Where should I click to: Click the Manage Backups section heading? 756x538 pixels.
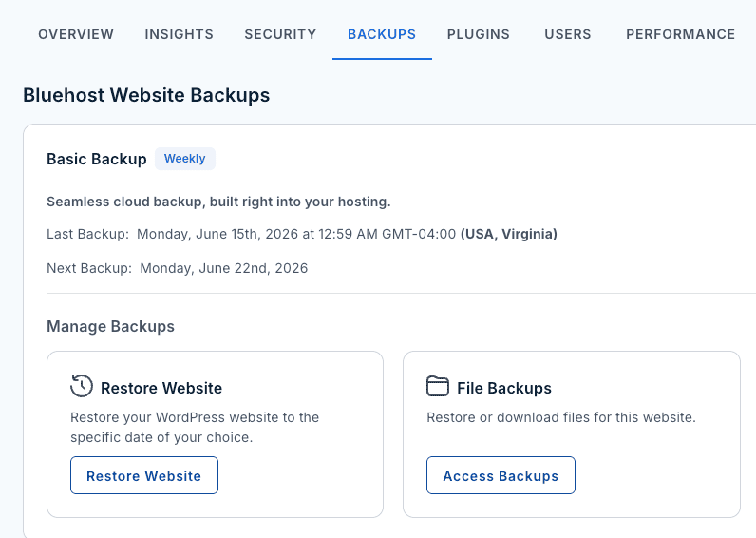tap(110, 327)
